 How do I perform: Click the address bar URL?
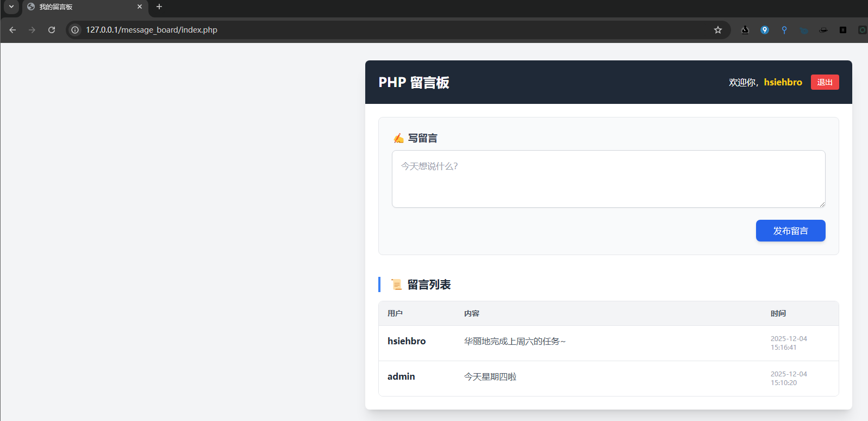pyautogui.click(x=152, y=30)
